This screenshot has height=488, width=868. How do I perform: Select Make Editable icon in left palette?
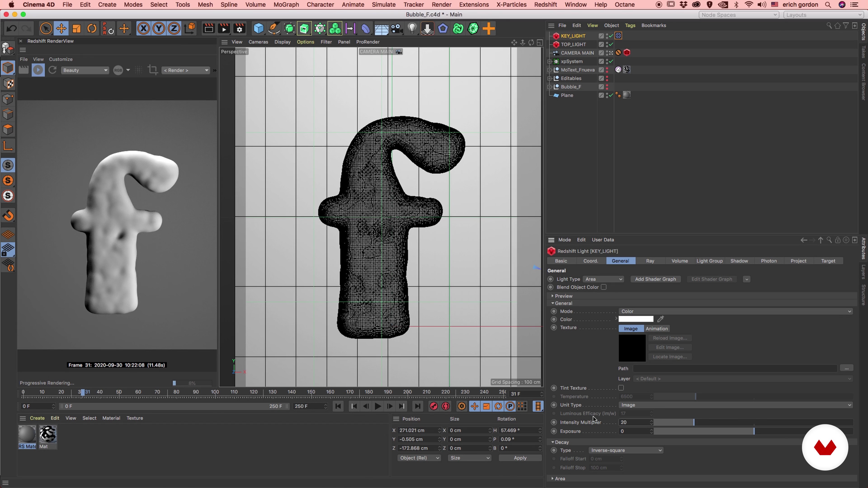pos(8,49)
